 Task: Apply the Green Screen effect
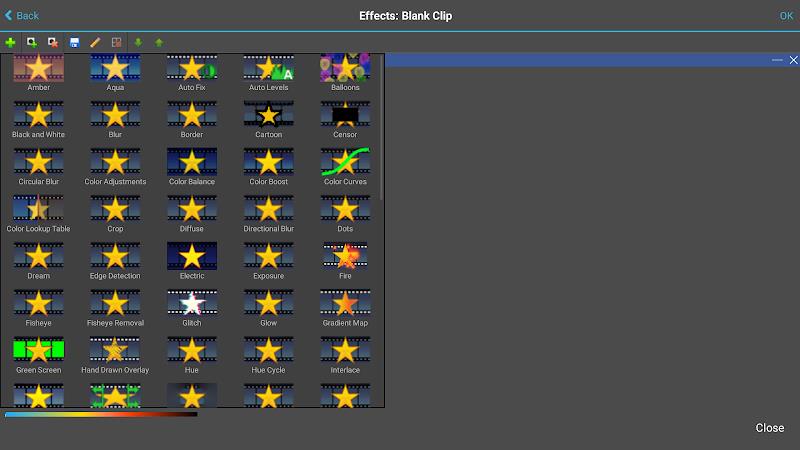38,356
